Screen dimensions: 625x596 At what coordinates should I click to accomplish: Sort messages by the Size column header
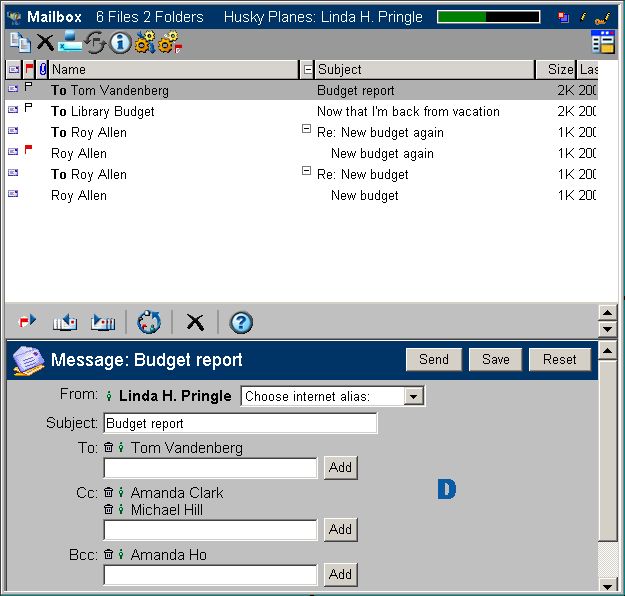point(559,69)
